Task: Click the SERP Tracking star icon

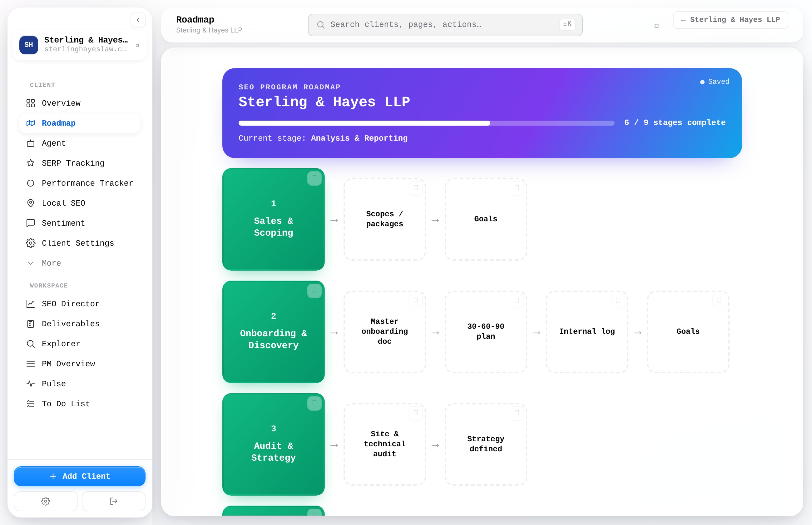Action: point(31,163)
